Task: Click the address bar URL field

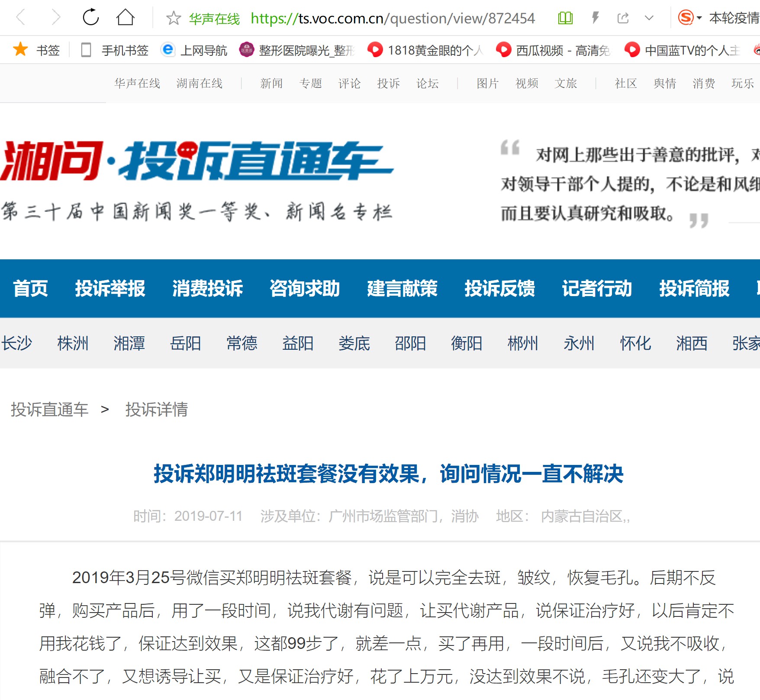Action: 393,18
